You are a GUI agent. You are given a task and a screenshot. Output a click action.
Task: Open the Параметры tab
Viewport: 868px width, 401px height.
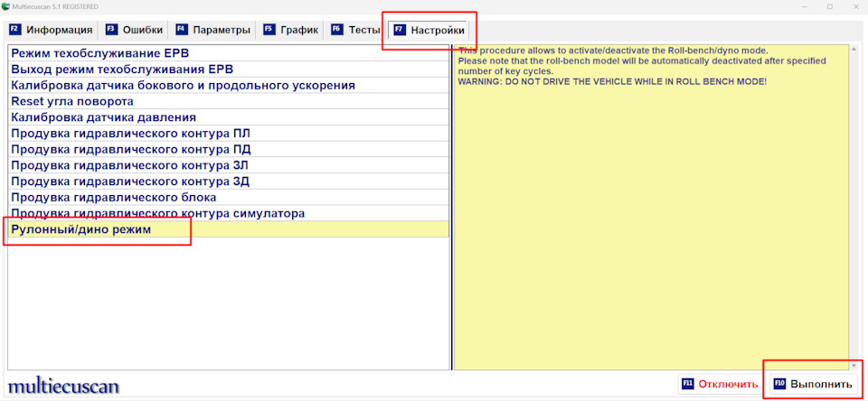[212, 30]
